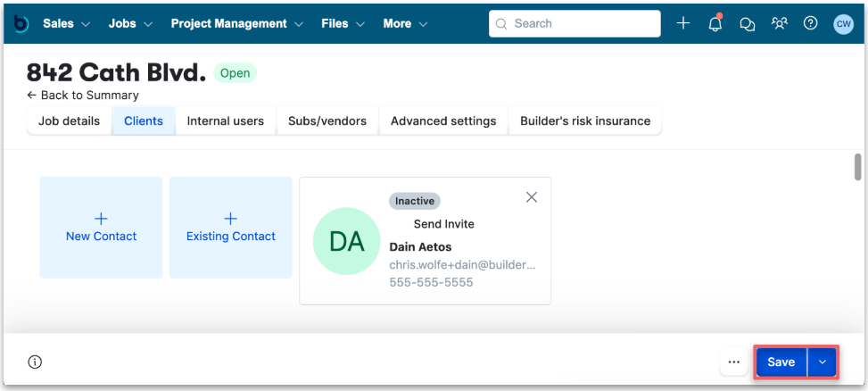The image size is (868, 391).
Task: Click the Open status badge
Action: click(235, 73)
